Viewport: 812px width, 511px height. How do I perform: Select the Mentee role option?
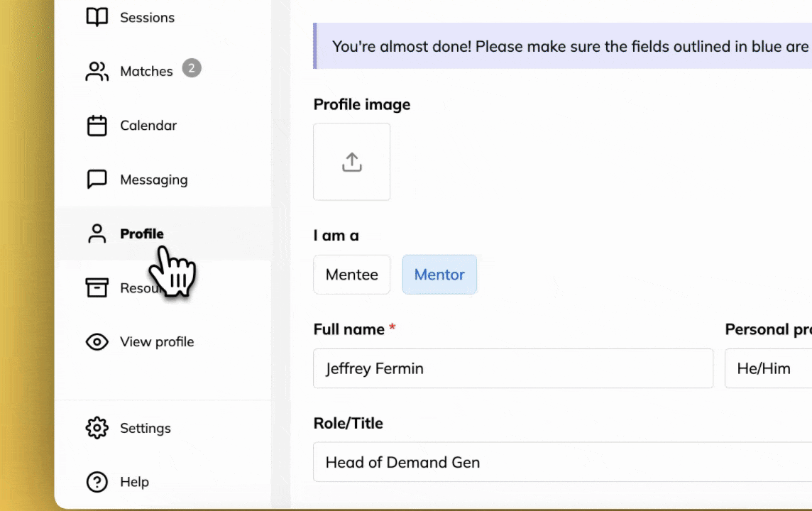click(352, 275)
